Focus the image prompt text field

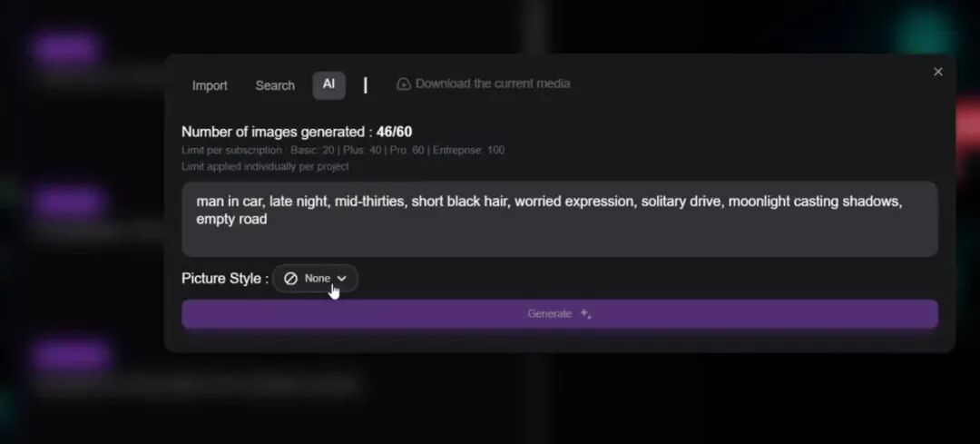pyautogui.click(x=559, y=219)
